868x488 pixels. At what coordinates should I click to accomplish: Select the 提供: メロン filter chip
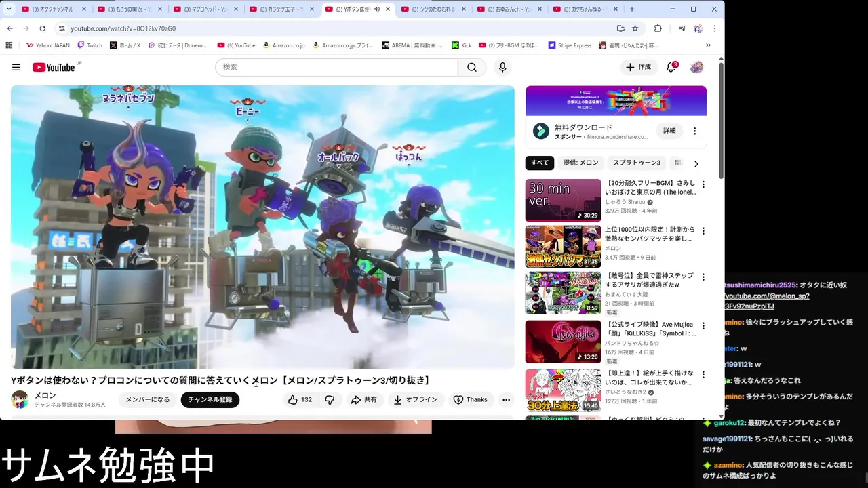(580, 163)
